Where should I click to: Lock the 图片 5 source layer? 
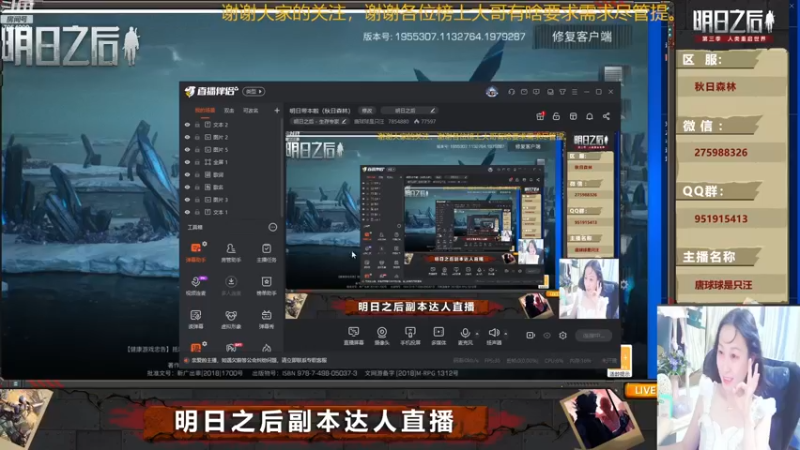[x=197, y=149]
